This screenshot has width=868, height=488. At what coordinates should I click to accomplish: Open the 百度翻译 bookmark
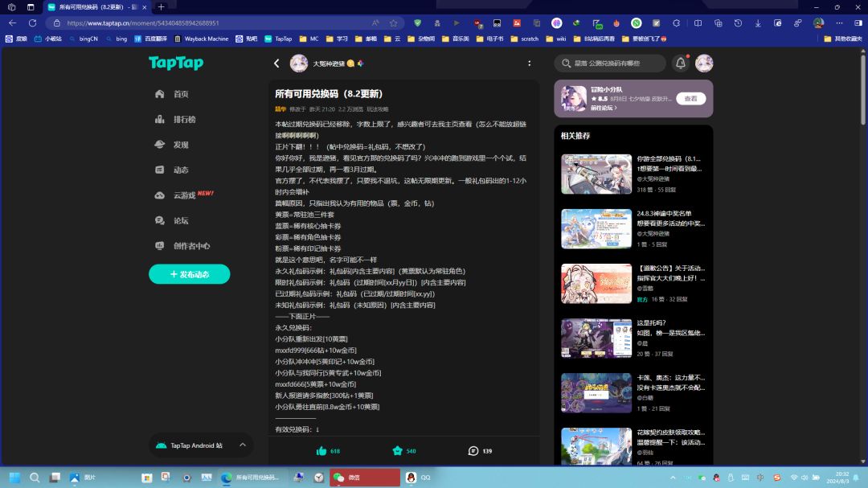[150, 39]
